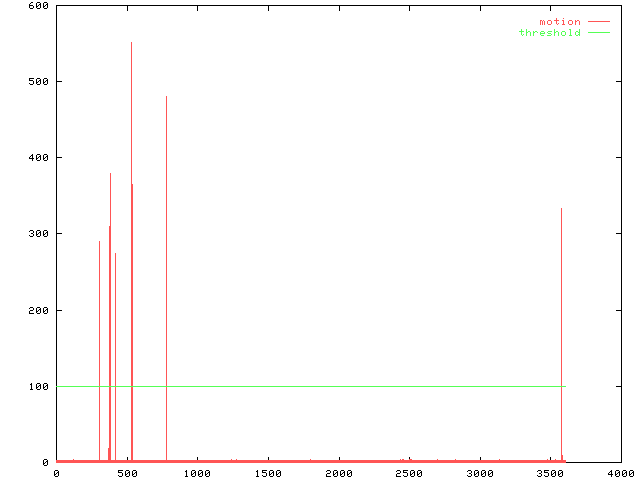Click the green threshold legend line sample
Viewport: 640px width, 480px height.
pyautogui.click(x=598, y=33)
